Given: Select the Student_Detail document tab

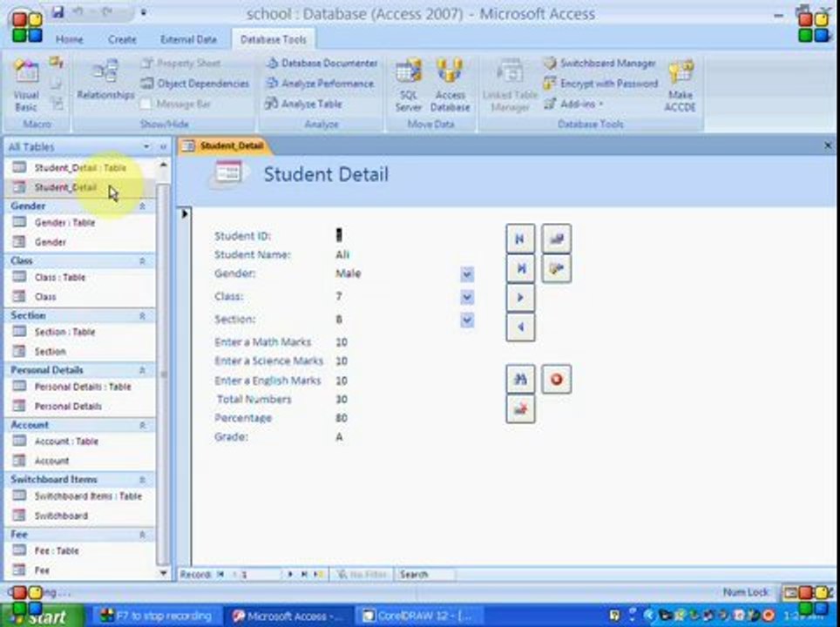Looking at the screenshot, I should pos(224,145).
